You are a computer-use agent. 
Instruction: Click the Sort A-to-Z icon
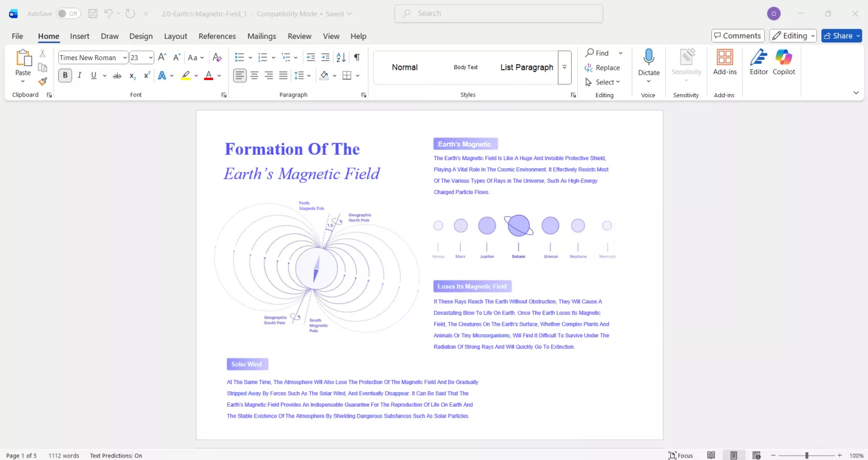[341, 58]
